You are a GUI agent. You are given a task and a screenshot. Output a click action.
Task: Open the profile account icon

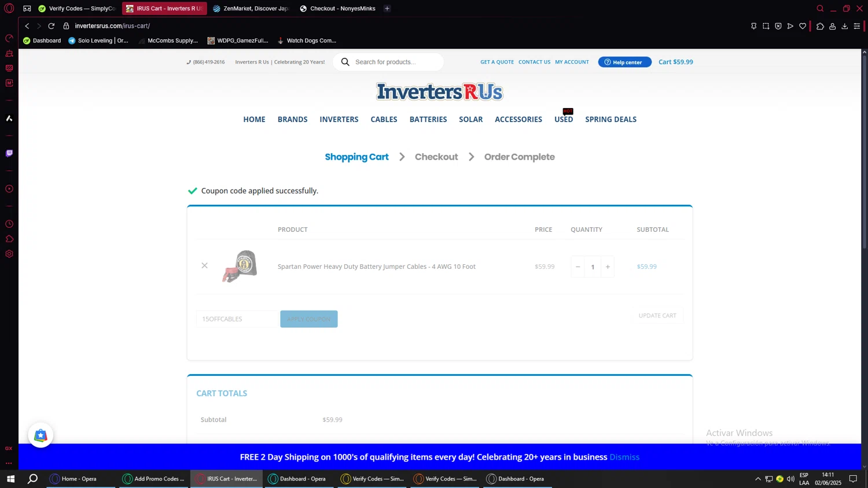coord(832,26)
